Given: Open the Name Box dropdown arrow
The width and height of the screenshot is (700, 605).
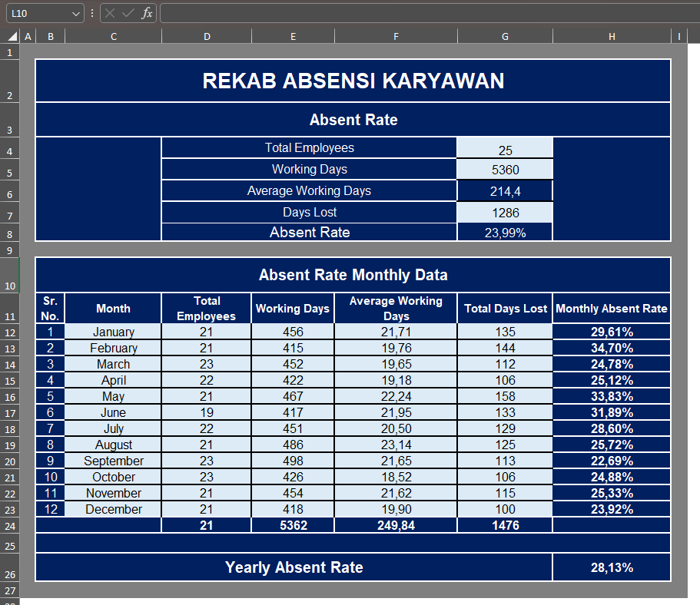Looking at the screenshot, I should click(x=76, y=14).
